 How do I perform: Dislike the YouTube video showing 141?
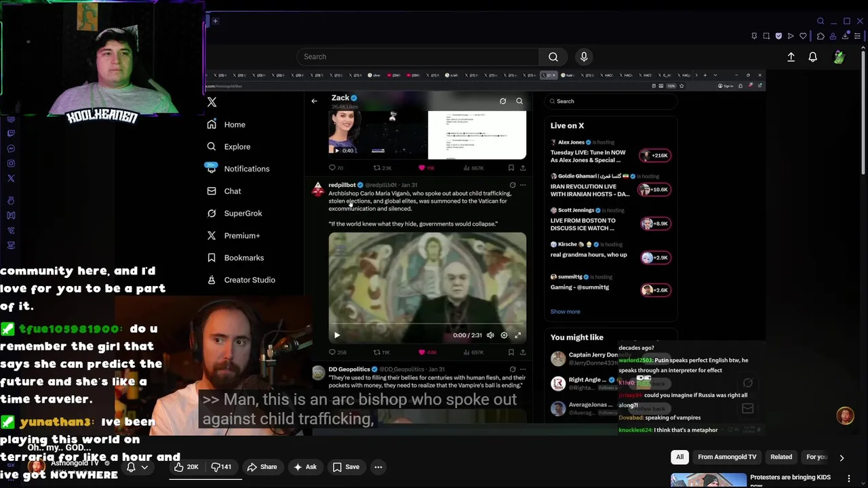pyautogui.click(x=221, y=467)
